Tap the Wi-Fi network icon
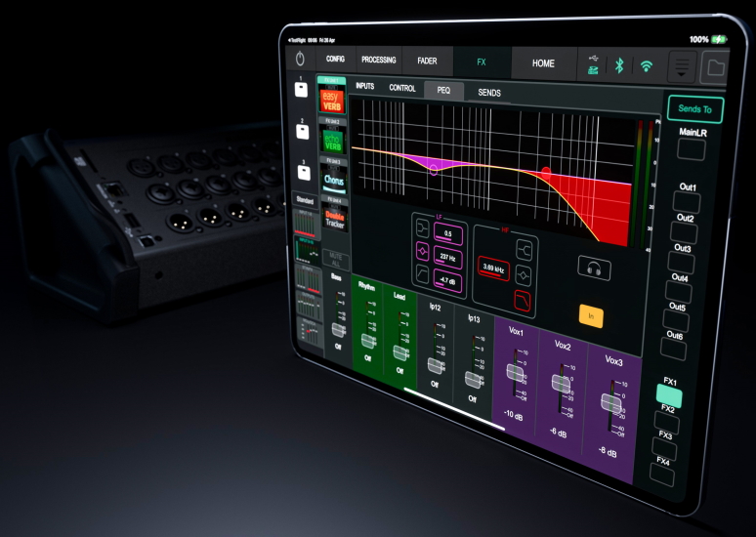The width and height of the screenshot is (756, 537). tap(646, 66)
